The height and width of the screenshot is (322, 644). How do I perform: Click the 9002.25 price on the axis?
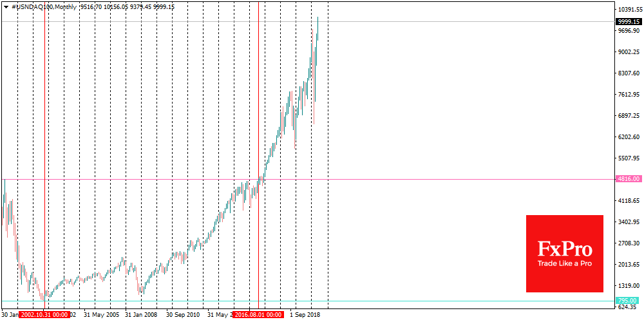(629, 52)
